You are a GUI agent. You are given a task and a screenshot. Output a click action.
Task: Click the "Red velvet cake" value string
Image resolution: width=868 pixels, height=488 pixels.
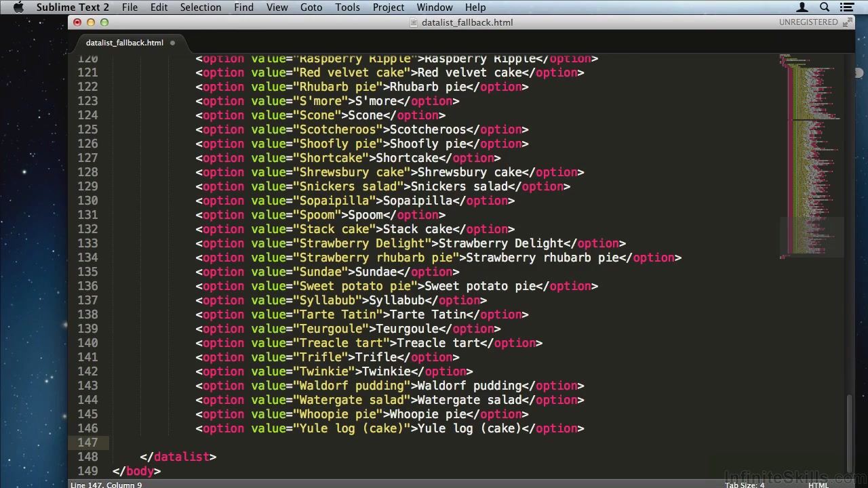351,73
